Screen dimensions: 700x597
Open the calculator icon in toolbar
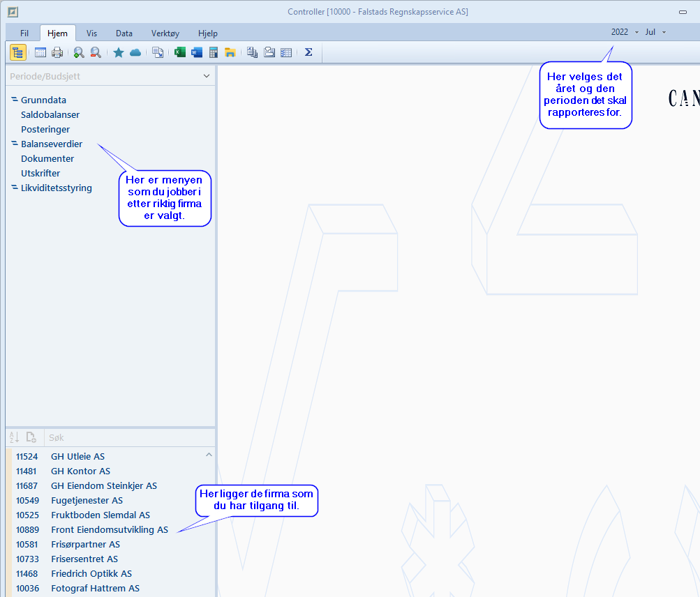pos(214,52)
